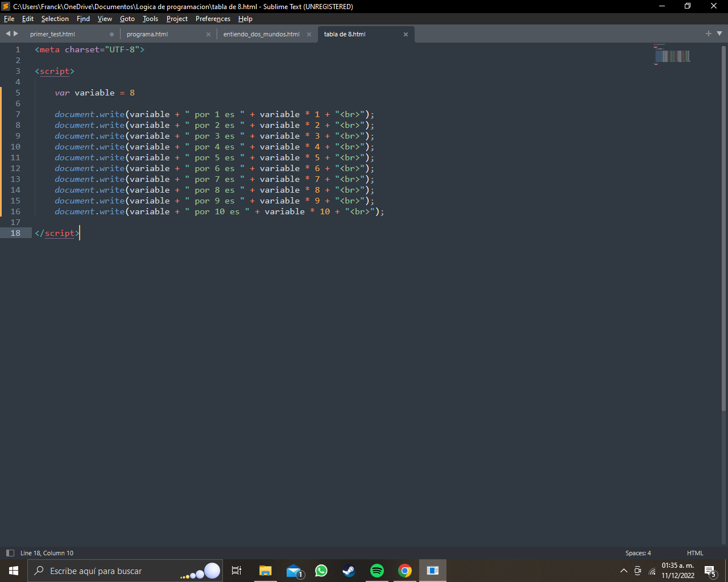Open WhatsApp from taskbar
Image resolution: width=728 pixels, height=582 pixels.
(x=321, y=571)
